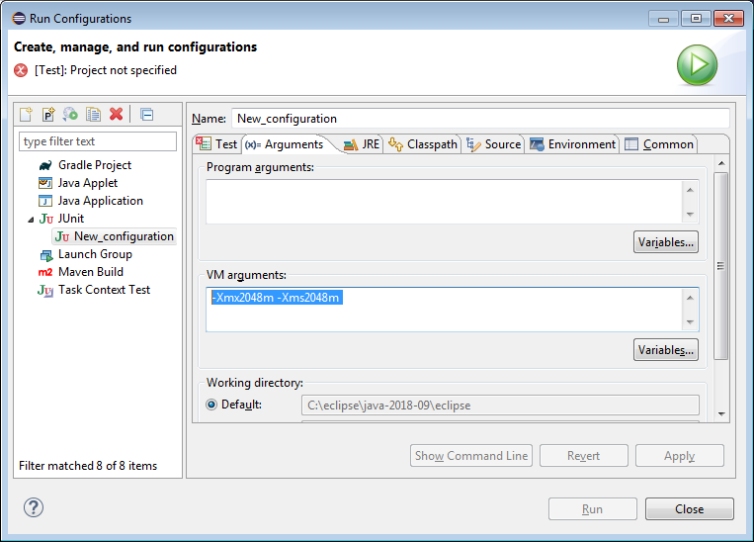Screen dimensions: 754x542
Task: Click the Export launch configuration icon
Action: pos(70,115)
